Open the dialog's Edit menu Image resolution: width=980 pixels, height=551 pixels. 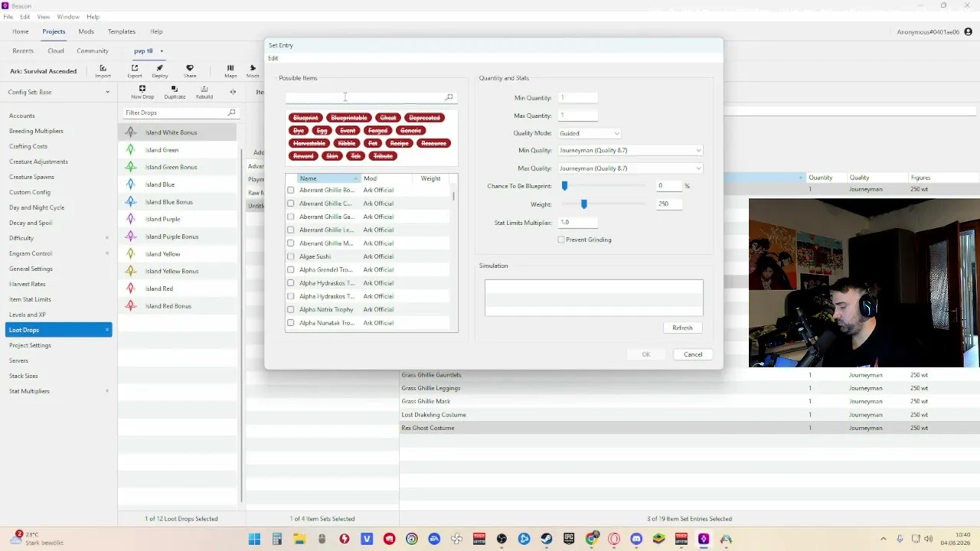273,58
